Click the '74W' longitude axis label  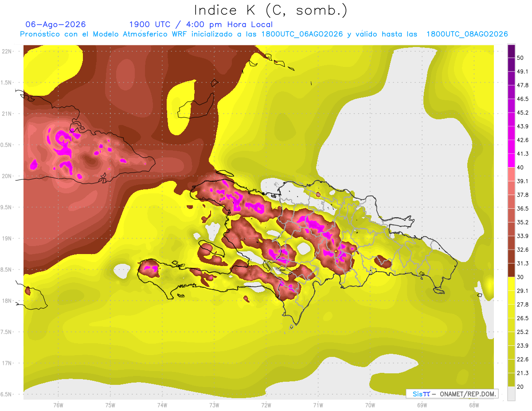click(x=162, y=405)
